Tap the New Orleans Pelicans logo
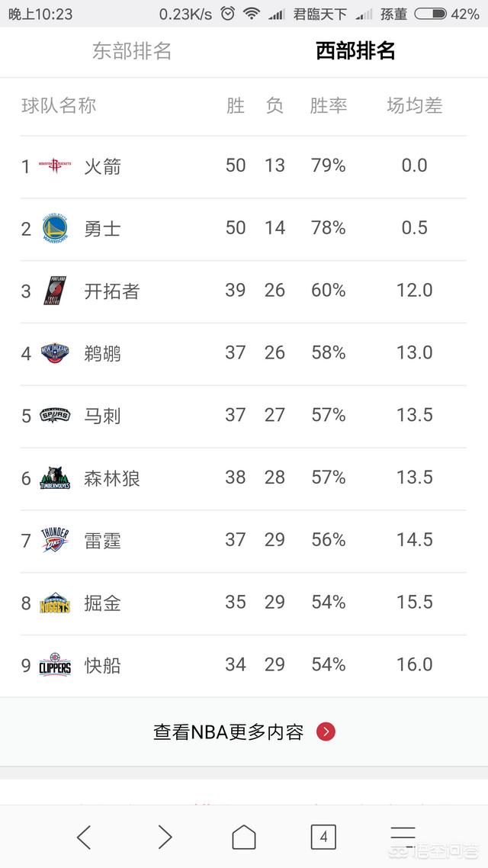Image resolution: width=488 pixels, height=868 pixels. click(55, 353)
